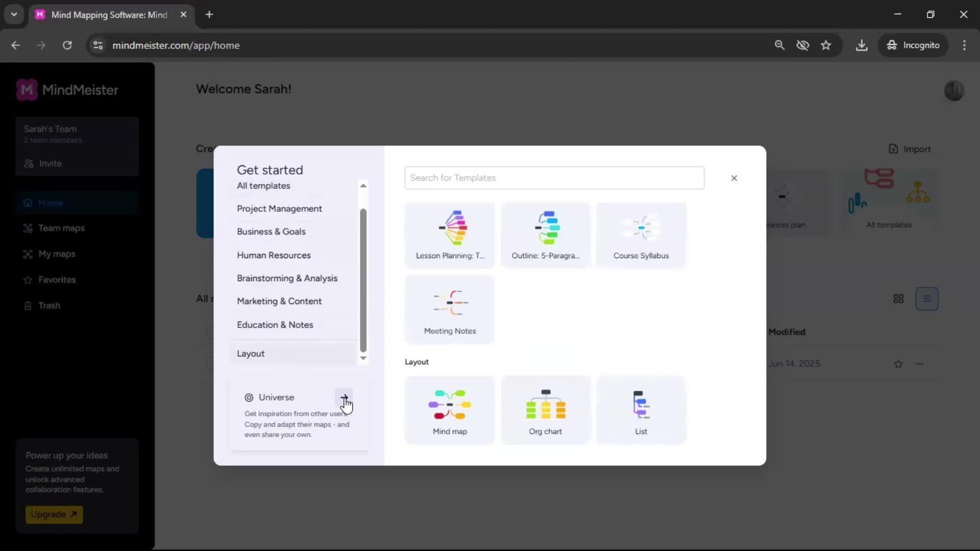Pick the List layout
Screen dimensions: 980x551
(641, 410)
